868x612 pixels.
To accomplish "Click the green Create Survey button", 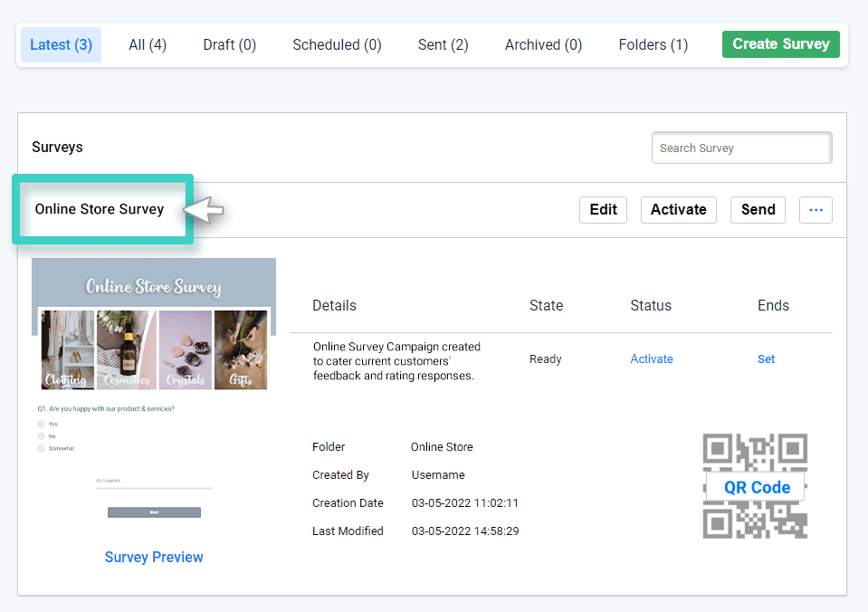I will click(780, 44).
